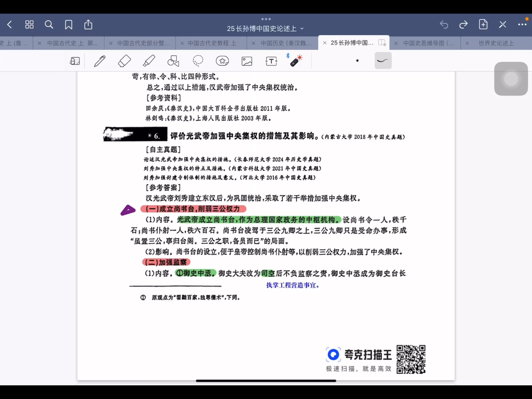Close the 中国古代史 上 第... tab
Viewport: 532px width, 399px height.
coord(40,43)
